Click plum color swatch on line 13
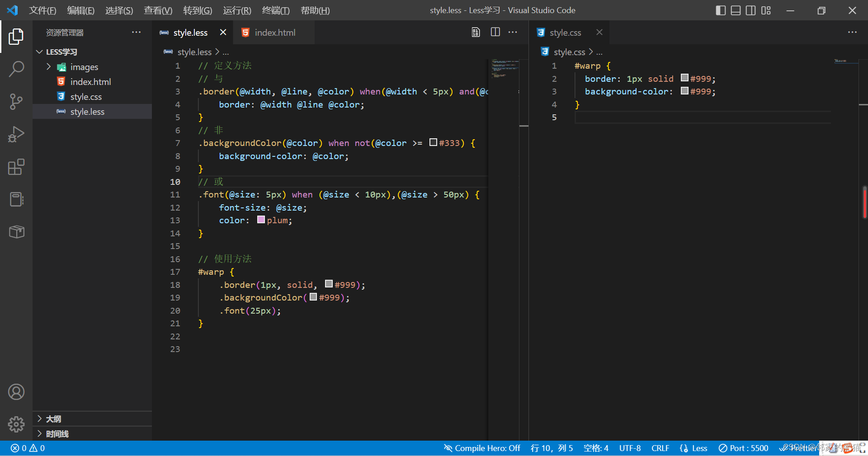Viewport: 868px width, 456px height. pyautogui.click(x=261, y=220)
